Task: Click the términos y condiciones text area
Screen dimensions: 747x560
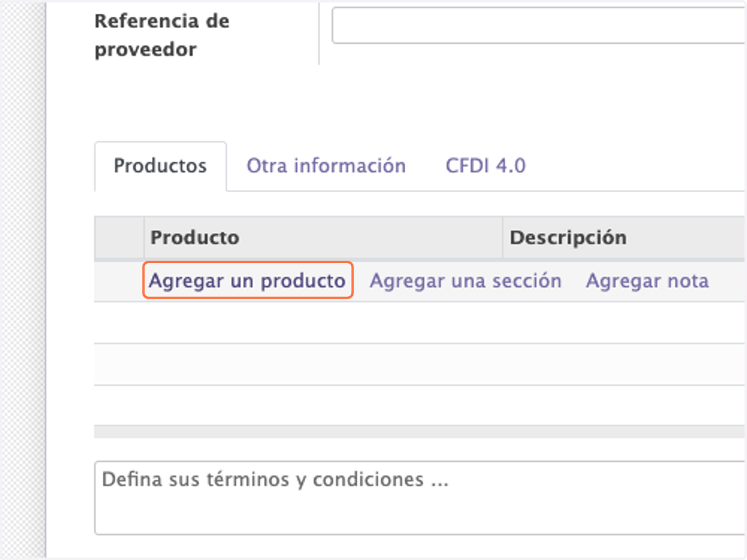Action: coord(421,498)
